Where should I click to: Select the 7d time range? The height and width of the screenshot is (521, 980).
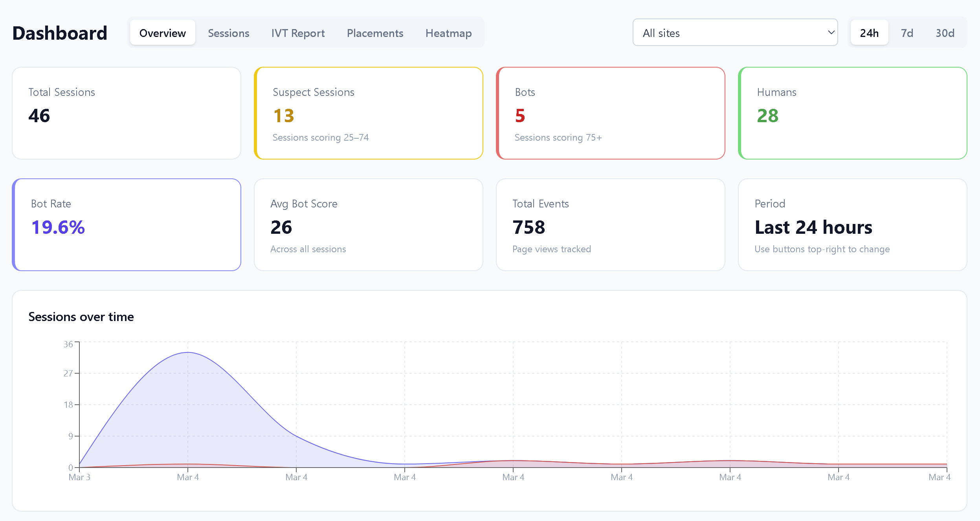pos(907,33)
